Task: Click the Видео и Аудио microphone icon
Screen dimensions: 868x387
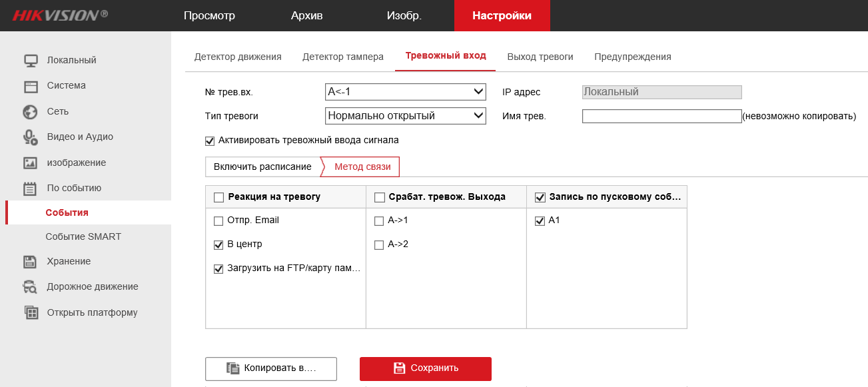Action: tap(31, 137)
